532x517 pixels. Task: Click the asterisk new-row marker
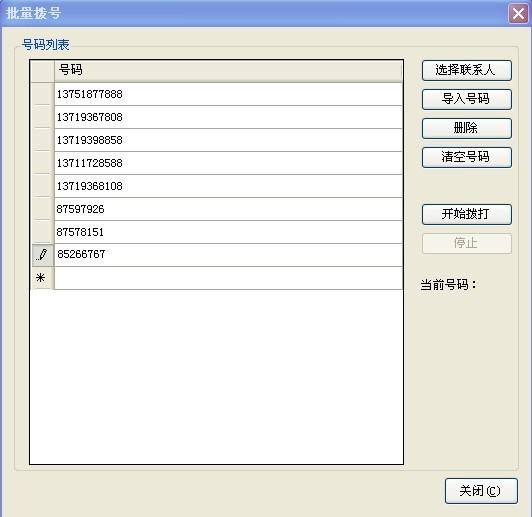[41, 278]
